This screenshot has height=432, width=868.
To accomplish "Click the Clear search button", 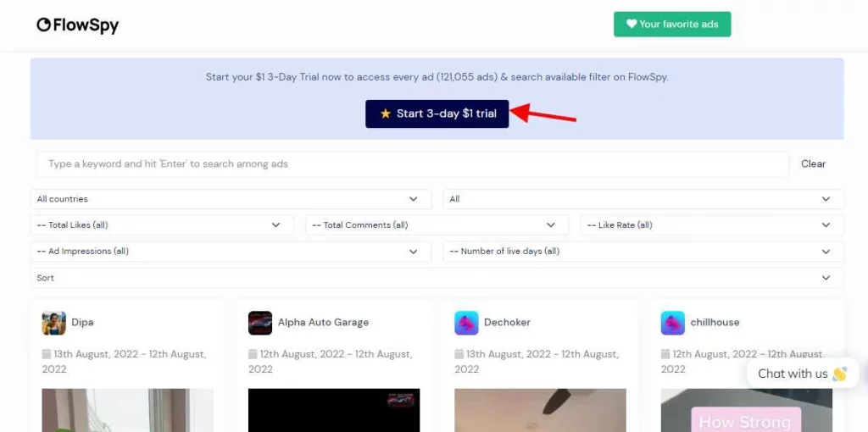I will [x=813, y=163].
